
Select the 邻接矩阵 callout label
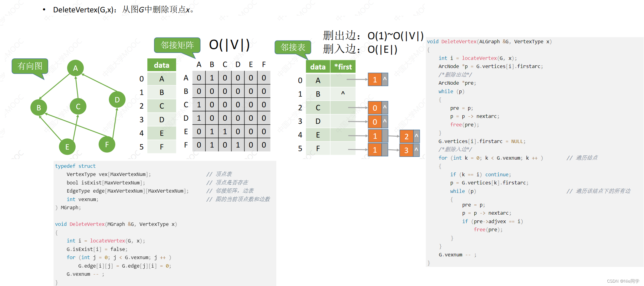[177, 45]
